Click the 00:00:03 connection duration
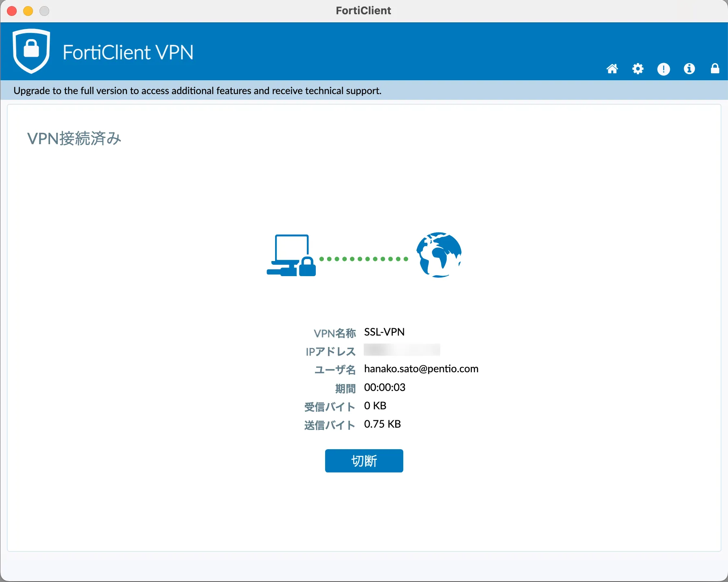The image size is (728, 582). (x=385, y=387)
